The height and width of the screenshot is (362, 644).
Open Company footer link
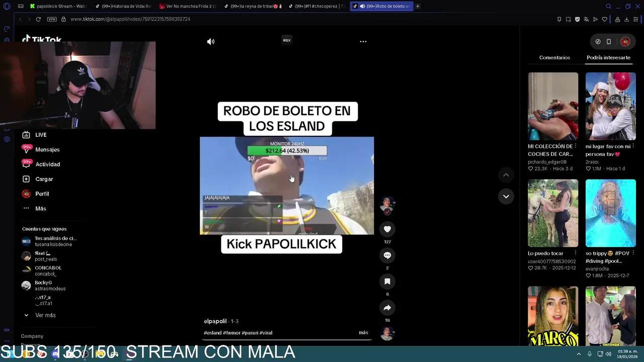click(32, 336)
